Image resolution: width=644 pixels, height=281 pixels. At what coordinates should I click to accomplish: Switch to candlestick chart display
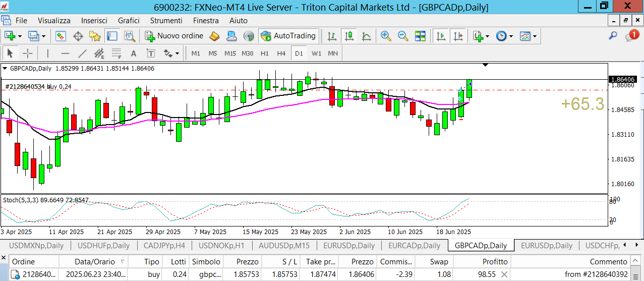[x=349, y=36]
